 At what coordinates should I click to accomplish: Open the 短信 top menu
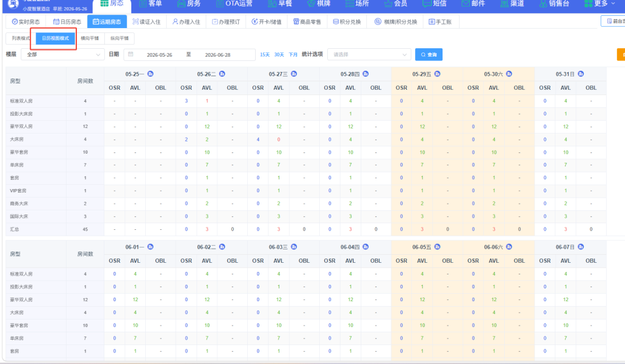click(x=435, y=4)
